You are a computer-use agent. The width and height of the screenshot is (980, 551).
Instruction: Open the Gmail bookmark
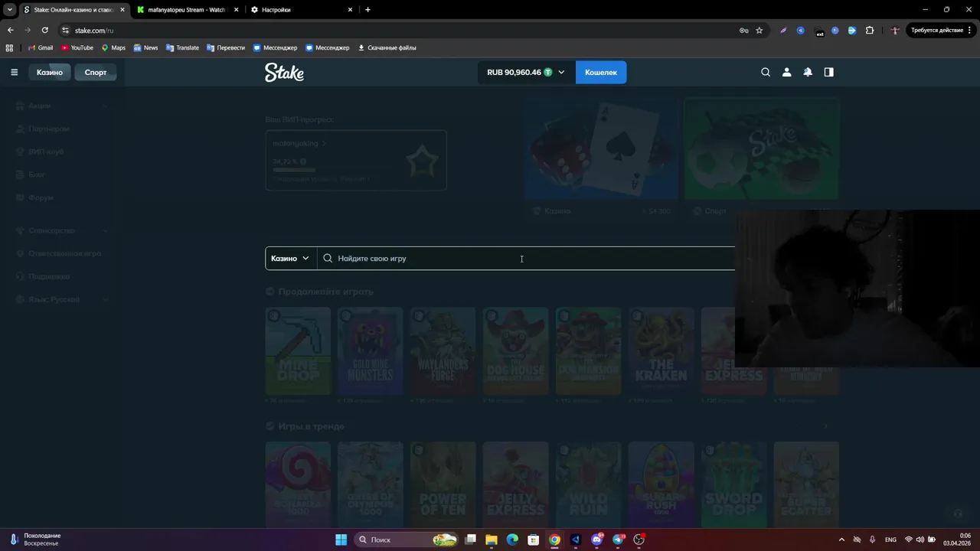point(41,47)
